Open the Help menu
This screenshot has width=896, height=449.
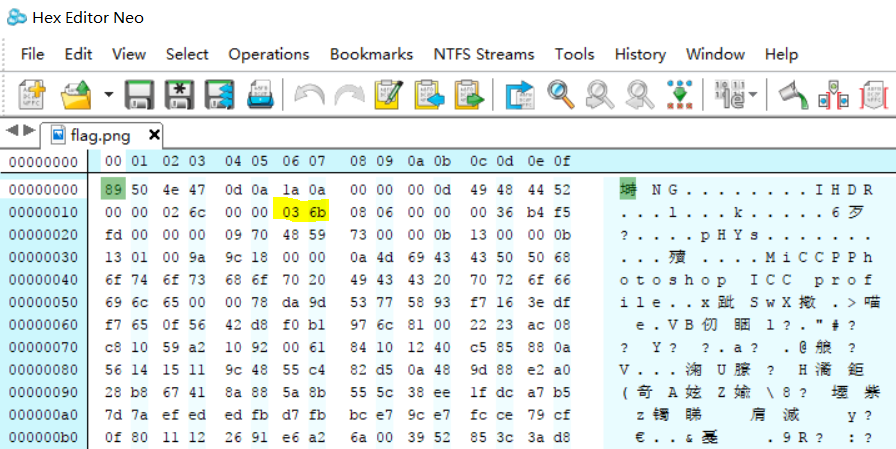(x=781, y=54)
